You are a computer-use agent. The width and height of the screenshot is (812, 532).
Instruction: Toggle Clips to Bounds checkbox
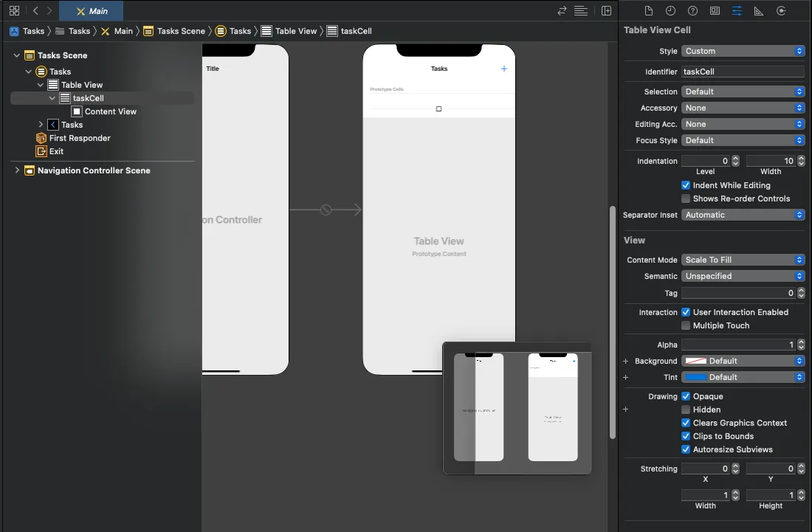click(x=686, y=436)
